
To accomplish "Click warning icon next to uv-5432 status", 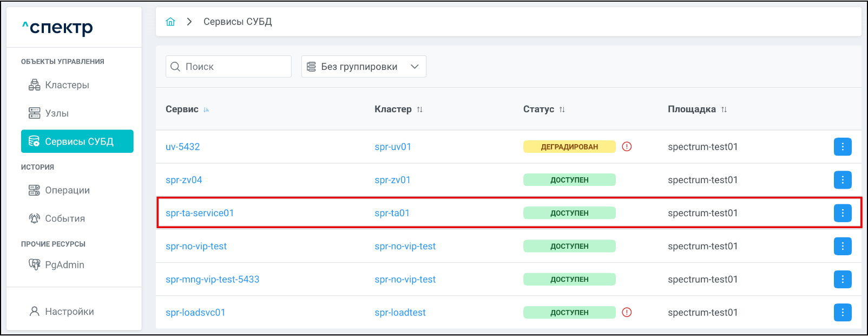I will pos(627,147).
